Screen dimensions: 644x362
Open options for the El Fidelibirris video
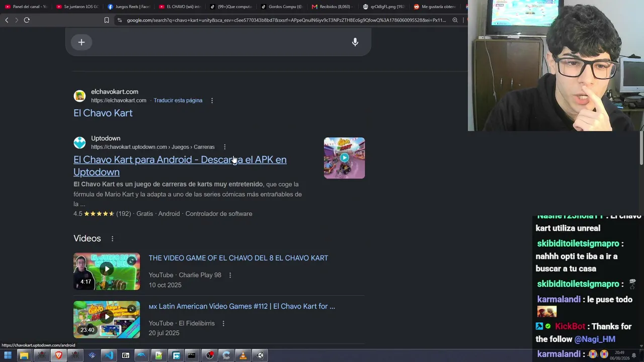tap(223, 323)
